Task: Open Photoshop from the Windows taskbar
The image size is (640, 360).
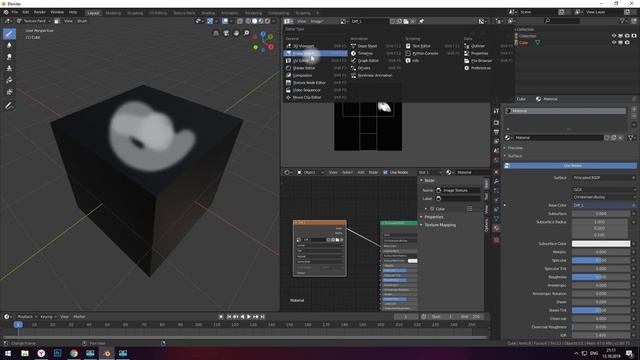Action: [57, 353]
